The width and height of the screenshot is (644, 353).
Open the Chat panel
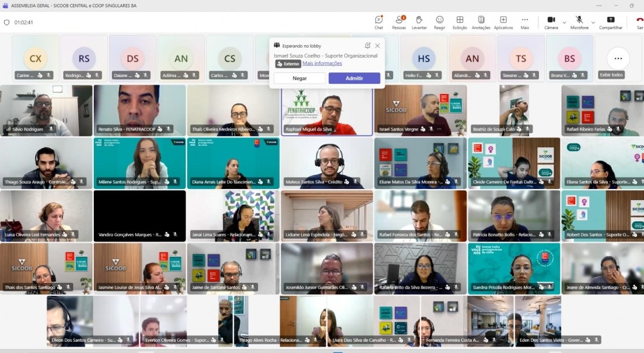[x=378, y=22]
